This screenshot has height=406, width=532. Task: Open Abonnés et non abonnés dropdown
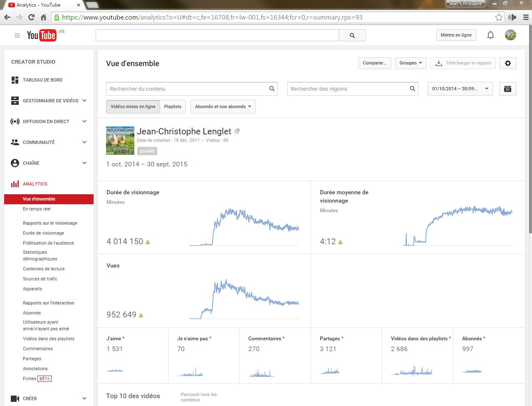223,106
